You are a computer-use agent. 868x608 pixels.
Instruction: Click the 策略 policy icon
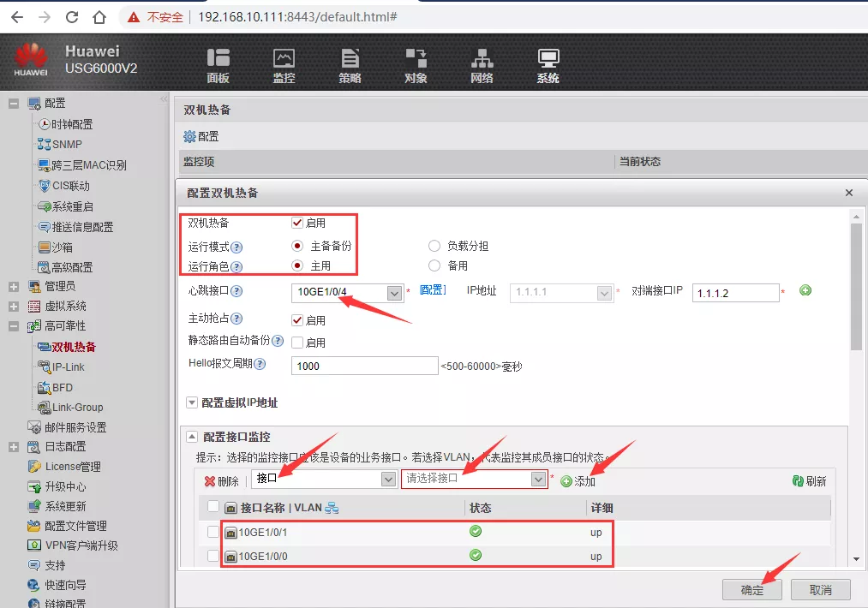tap(350, 59)
